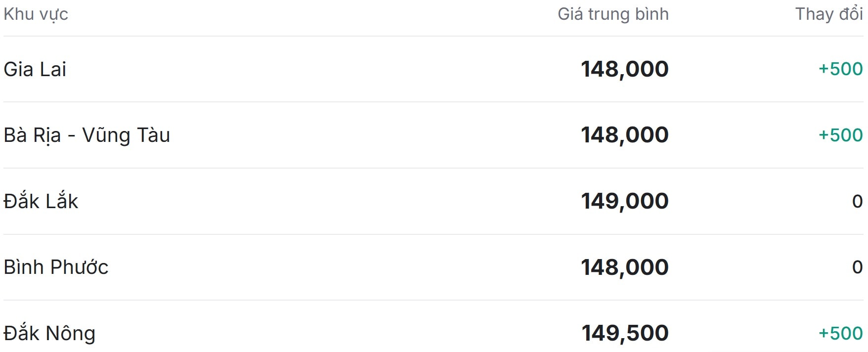Click the word Lắk in Đắk Lắk
Viewport: 868px width, 352px height.
(62, 201)
